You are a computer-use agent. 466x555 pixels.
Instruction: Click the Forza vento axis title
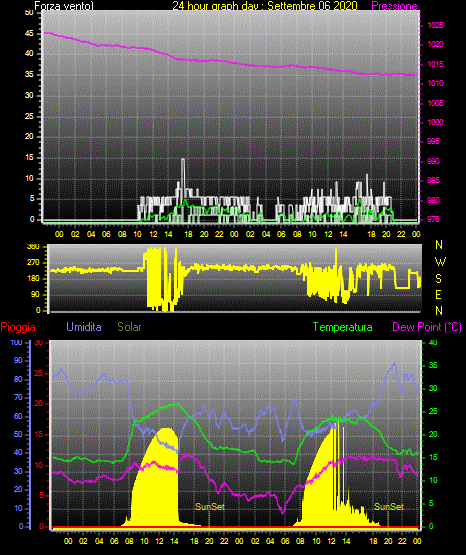64,6
